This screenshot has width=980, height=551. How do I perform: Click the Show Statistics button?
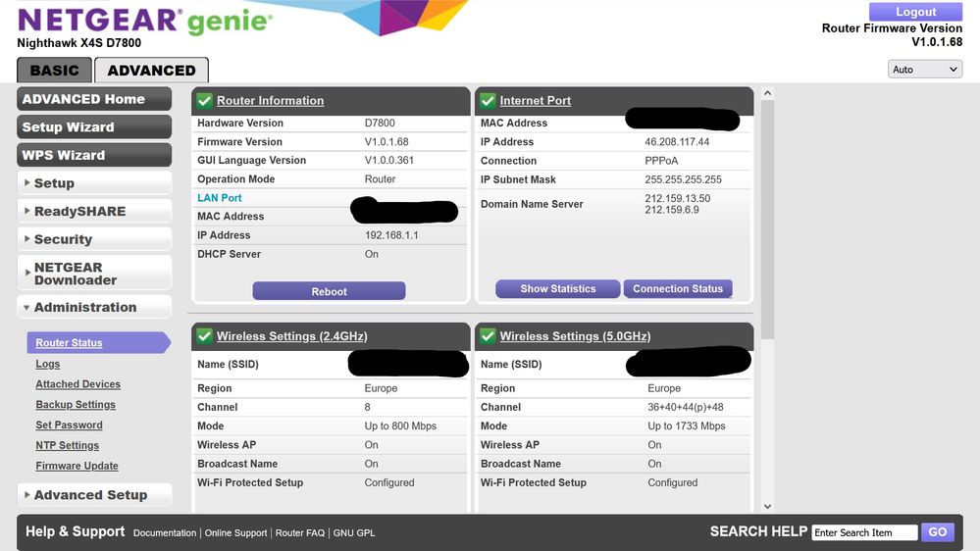click(x=557, y=289)
